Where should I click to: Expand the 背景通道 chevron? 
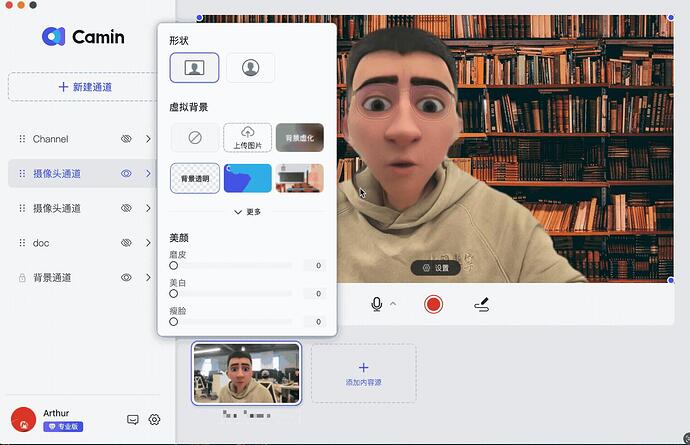tap(148, 278)
